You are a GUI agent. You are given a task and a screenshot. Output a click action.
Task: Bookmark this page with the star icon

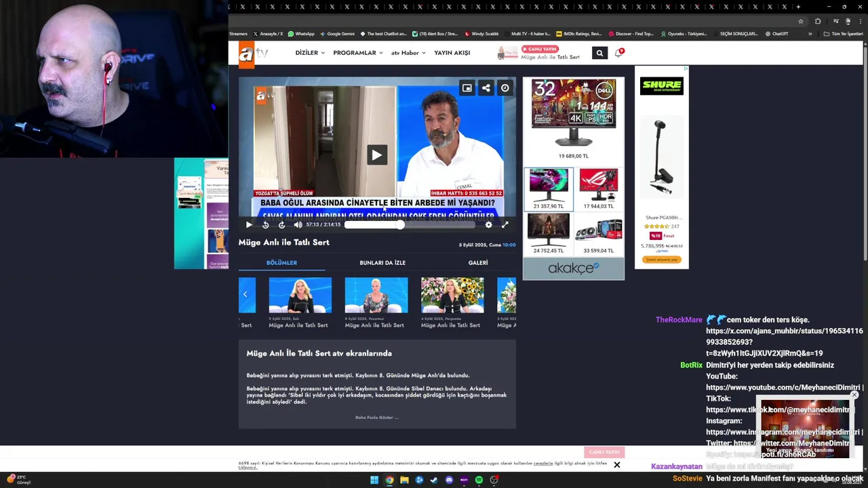tap(800, 21)
